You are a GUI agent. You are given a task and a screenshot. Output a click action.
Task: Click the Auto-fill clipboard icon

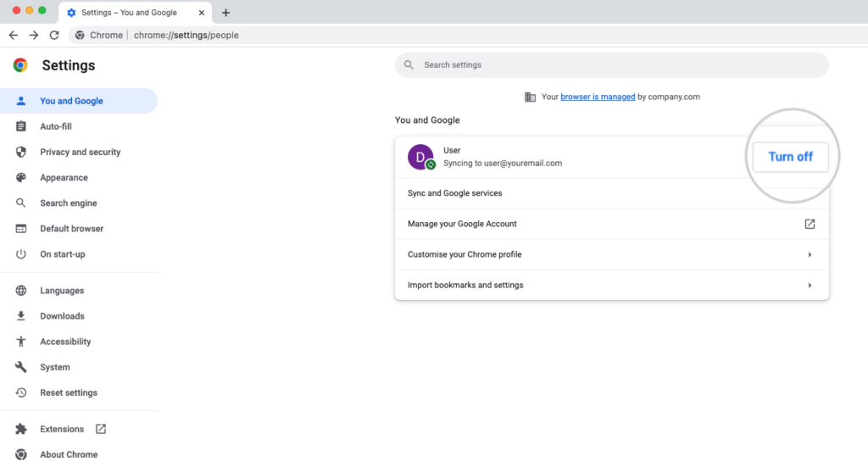click(x=20, y=126)
